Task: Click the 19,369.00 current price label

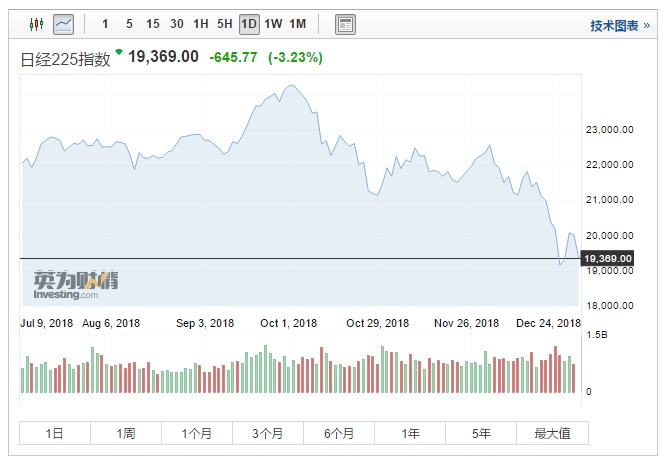Action: click(x=607, y=259)
